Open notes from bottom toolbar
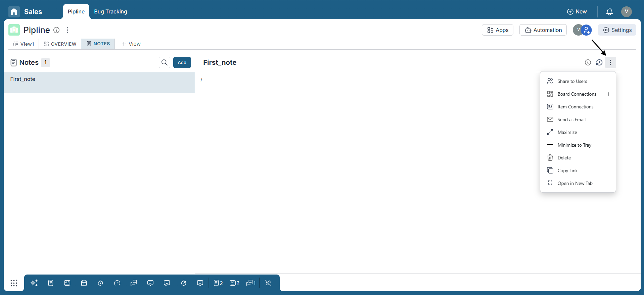 (51, 283)
